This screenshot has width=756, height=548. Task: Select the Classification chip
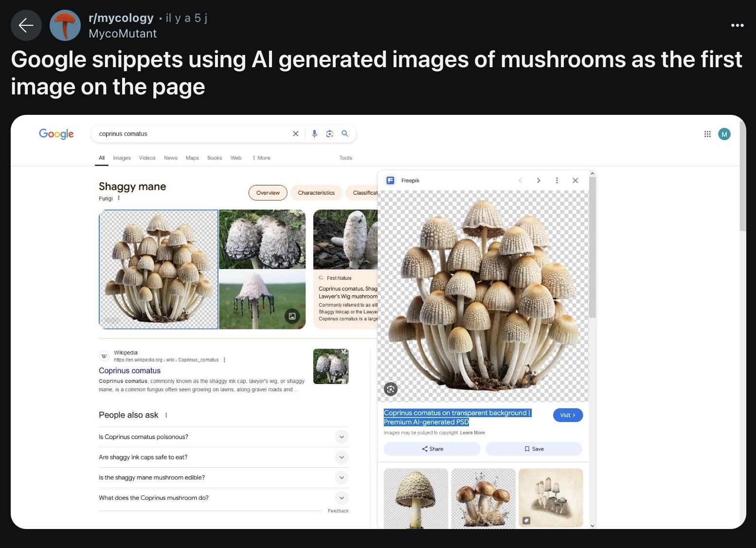[362, 193]
